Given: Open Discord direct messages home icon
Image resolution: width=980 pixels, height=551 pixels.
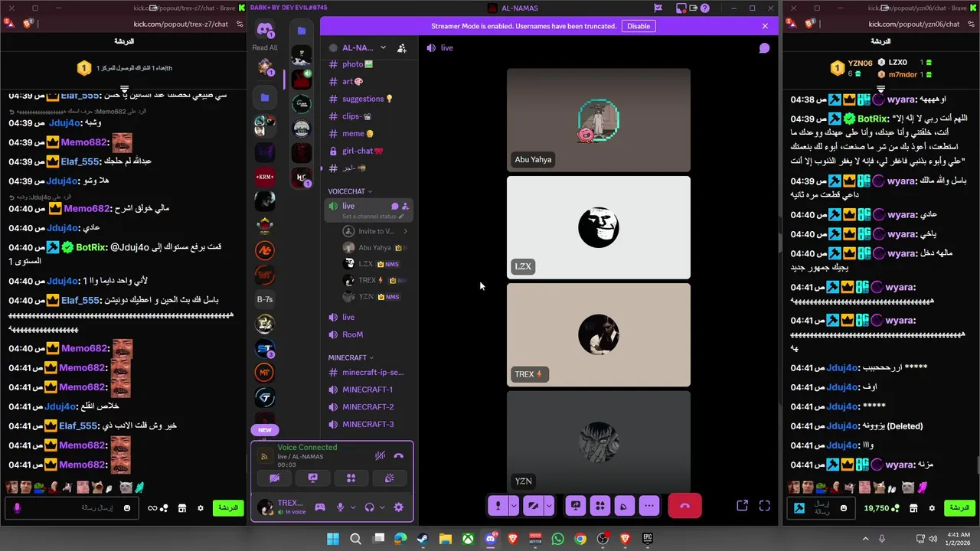Looking at the screenshot, I should coord(265,31).
